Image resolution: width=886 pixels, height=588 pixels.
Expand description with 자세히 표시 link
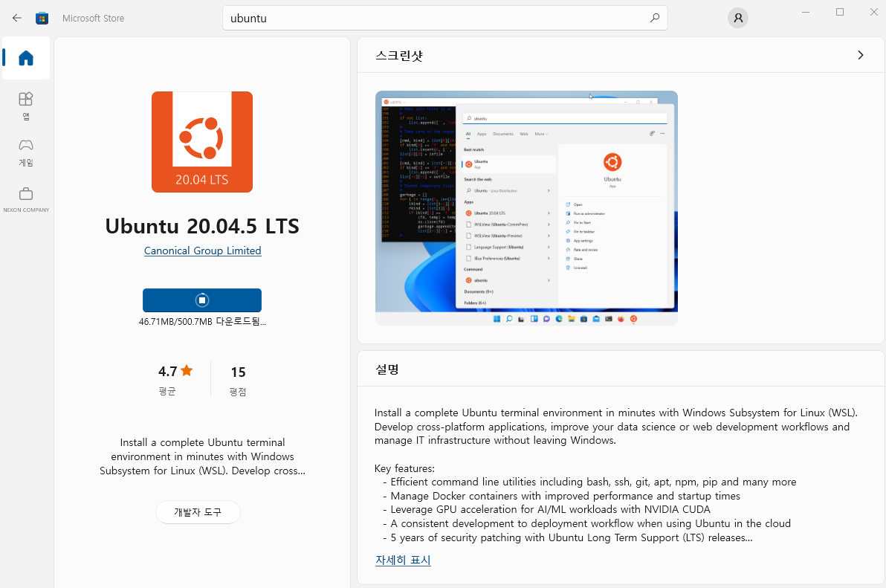[403, 560]
